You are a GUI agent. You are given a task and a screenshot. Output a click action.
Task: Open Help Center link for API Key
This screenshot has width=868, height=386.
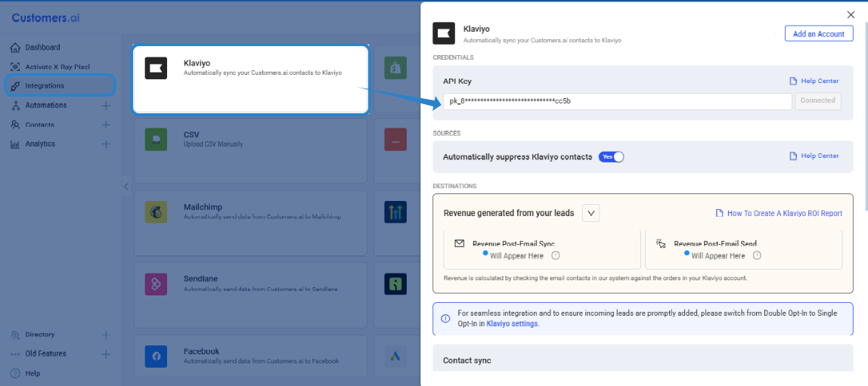pos(814,81)
